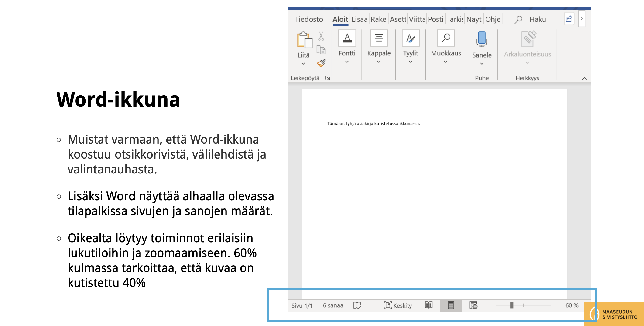Image resolution: width=644 pixels, height=326 pixels.
Task: Open the Kappale paragraph icon
Action: (x=379, y=38)
